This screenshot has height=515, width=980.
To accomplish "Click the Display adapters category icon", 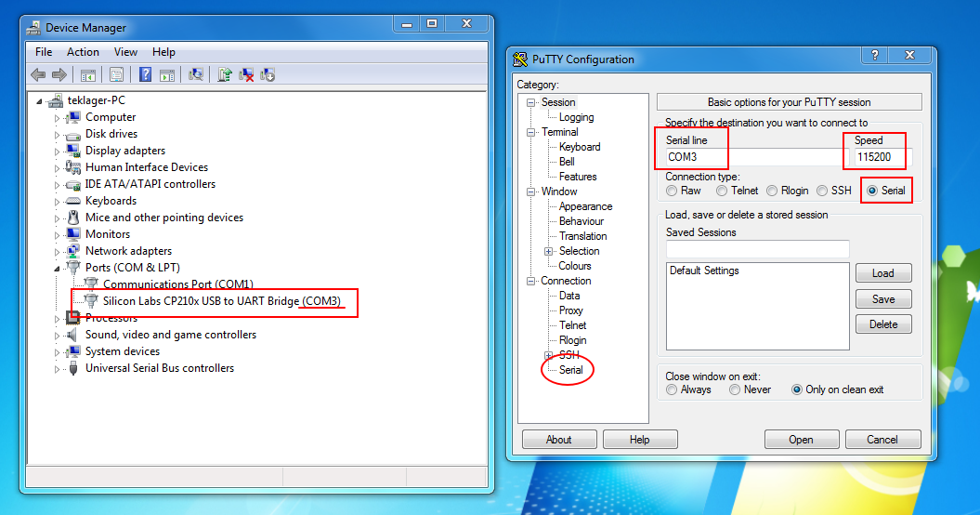I will pos(73,151).
